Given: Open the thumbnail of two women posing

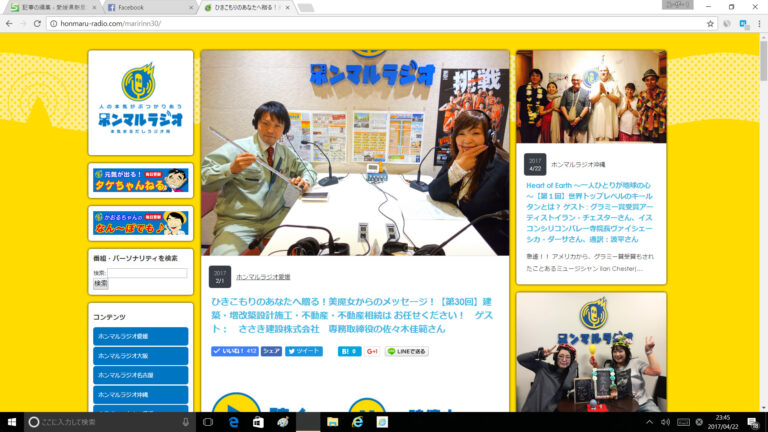Looking at the screenshot, I should tap(591, 353).
